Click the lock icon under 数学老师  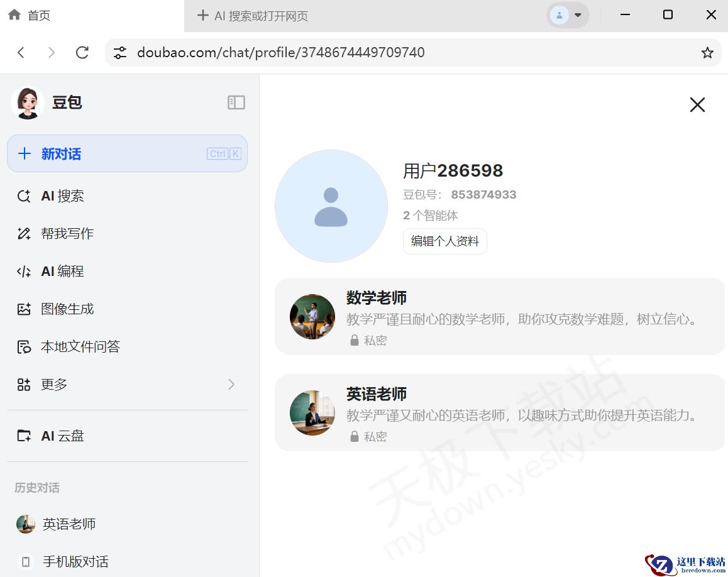[354, 340]
